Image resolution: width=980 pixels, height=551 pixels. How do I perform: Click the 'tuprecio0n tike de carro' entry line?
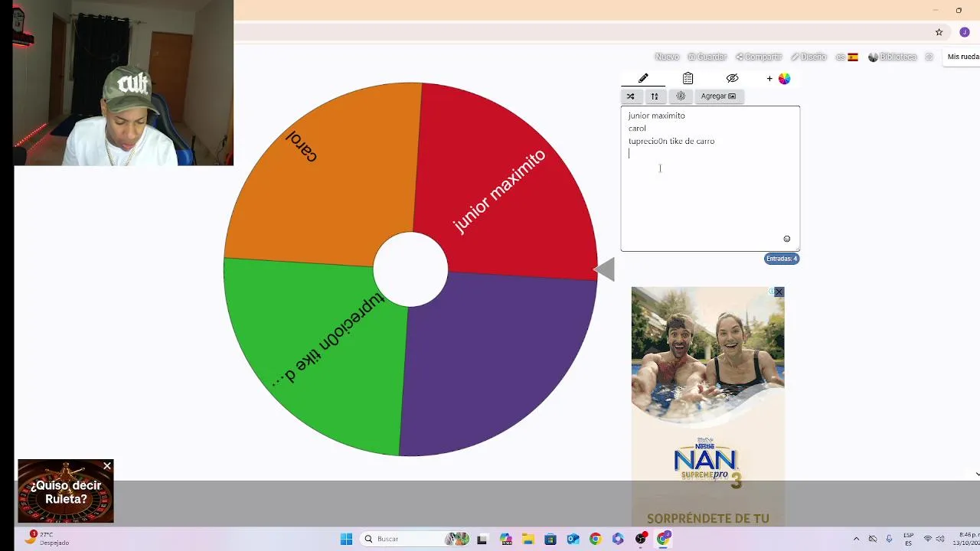671,141
